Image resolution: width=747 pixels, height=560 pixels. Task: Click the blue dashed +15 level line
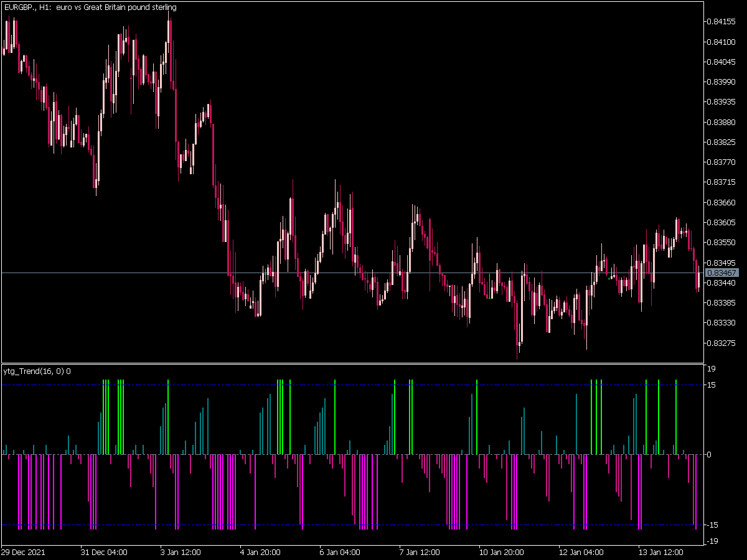tap(352, 385)
